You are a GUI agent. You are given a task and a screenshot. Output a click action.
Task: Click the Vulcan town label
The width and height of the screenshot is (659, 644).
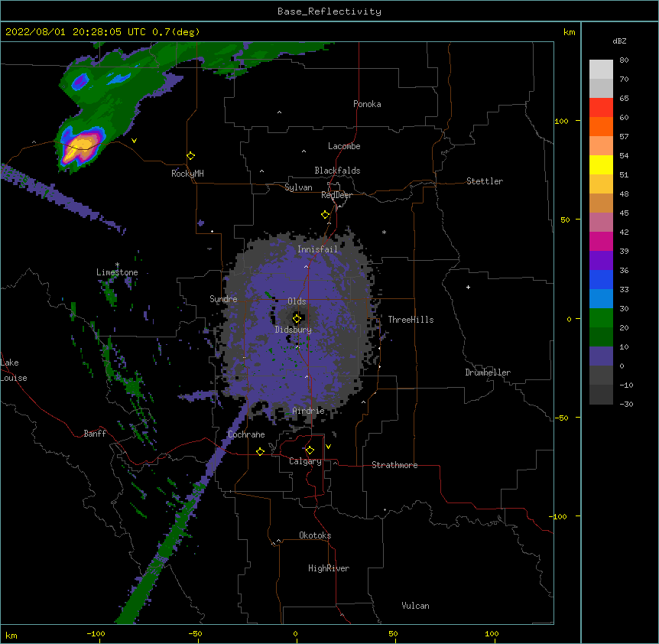point(415,606)
